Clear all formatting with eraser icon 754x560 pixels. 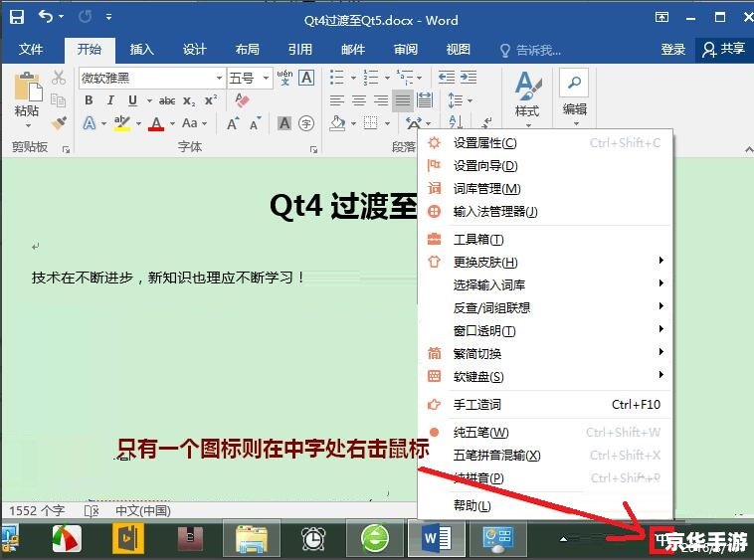(x=243, y=100)
